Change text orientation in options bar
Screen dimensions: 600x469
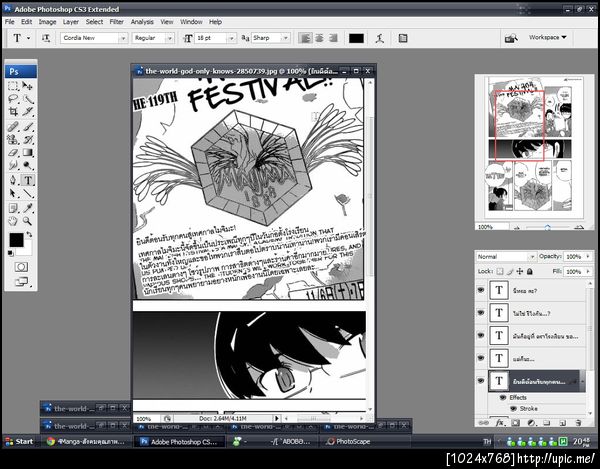(46, 38)
